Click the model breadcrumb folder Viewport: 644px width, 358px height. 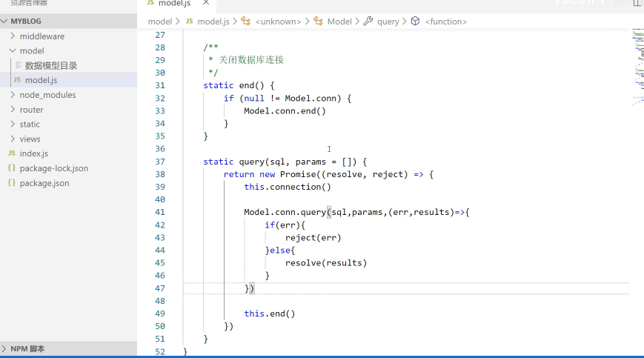tap(160, 21)
